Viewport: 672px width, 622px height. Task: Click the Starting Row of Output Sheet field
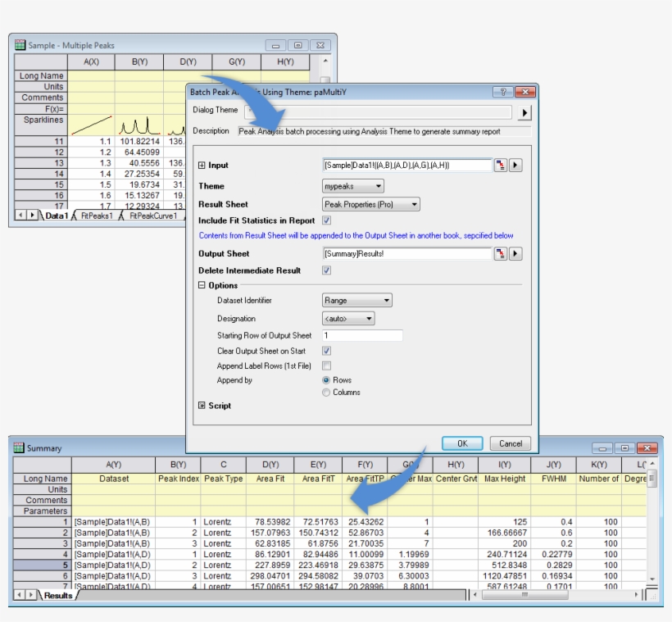tap(362, 335)
